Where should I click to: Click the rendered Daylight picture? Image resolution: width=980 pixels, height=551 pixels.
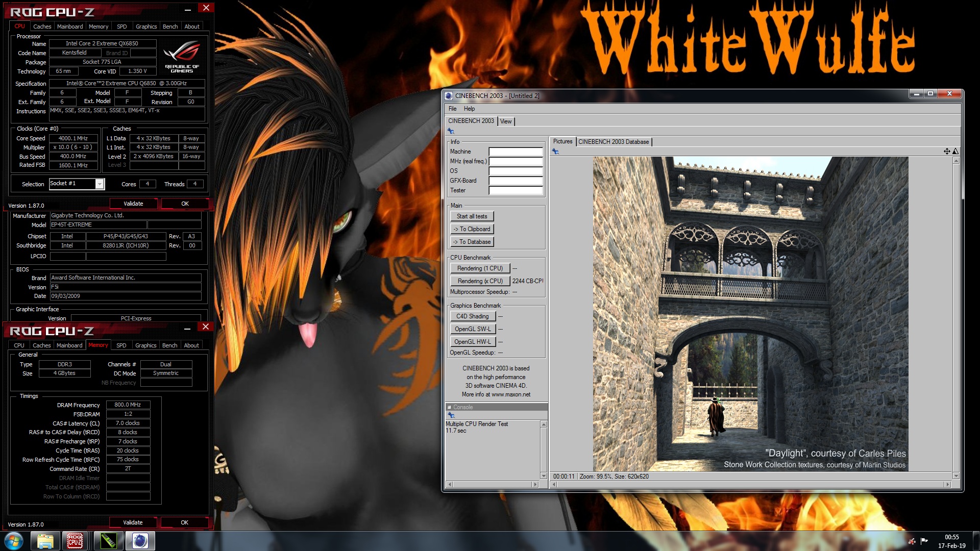750,314
